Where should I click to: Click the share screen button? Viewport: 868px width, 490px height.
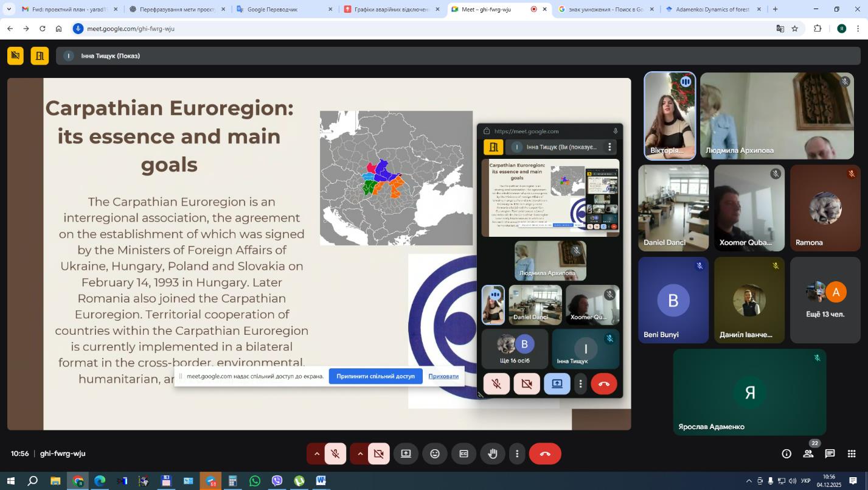click(406, 454)
